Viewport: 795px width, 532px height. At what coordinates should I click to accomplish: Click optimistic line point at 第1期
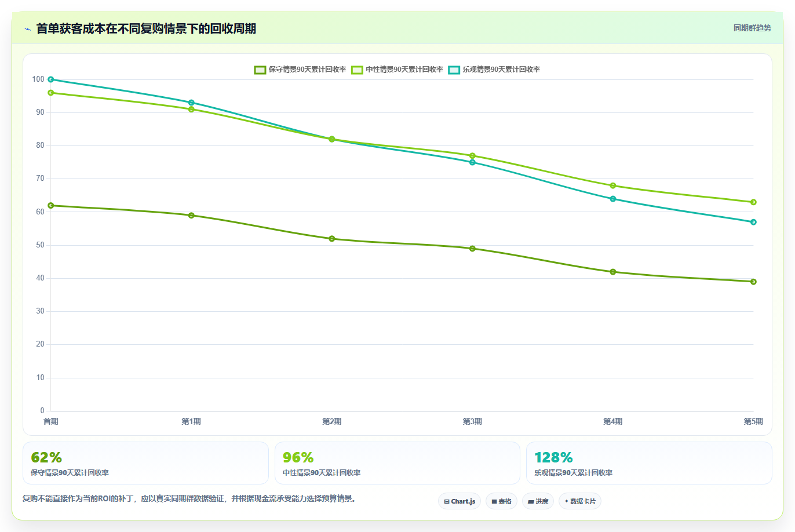click(x=191, y=103)
